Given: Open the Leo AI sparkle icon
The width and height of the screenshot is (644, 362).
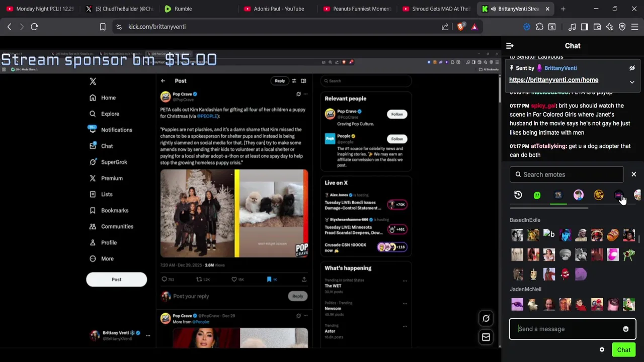Looking at the screenshot, I should 609,27.
